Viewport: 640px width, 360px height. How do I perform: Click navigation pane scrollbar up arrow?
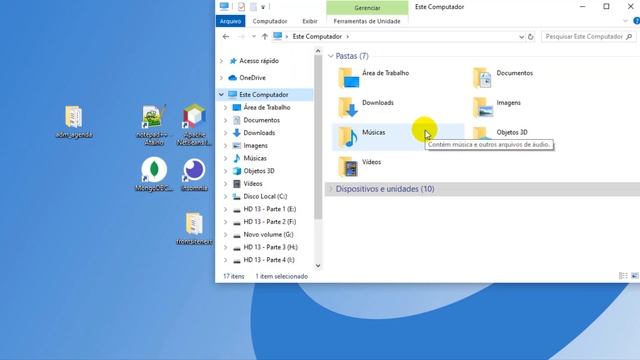[x=318, y=51]
